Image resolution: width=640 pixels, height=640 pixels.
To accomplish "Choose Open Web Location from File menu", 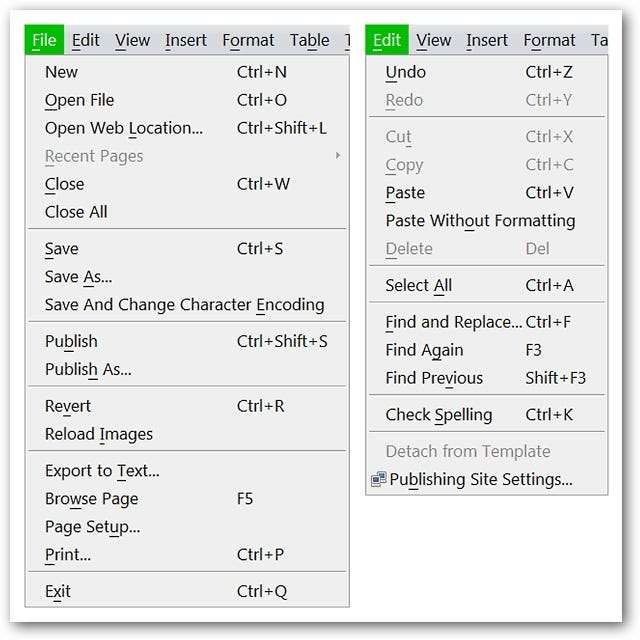I will coord(123,128).
